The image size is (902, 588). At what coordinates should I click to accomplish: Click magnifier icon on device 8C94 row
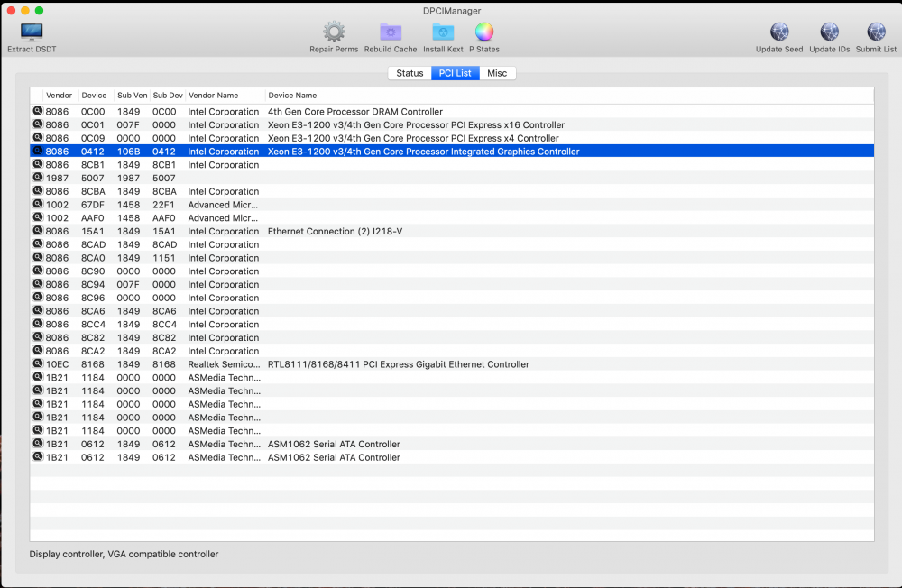point(37,284)
